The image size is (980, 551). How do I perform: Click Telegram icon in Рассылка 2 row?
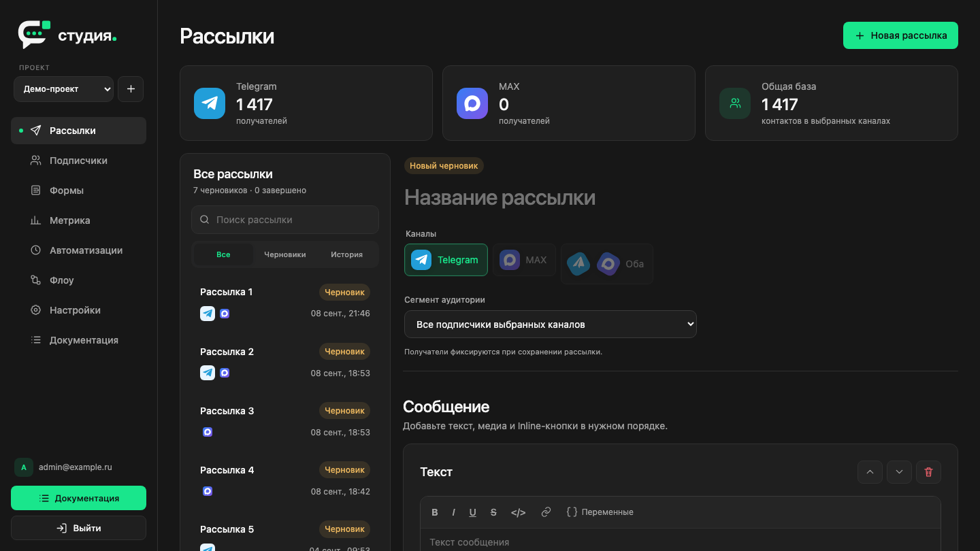tap(208, 373)
